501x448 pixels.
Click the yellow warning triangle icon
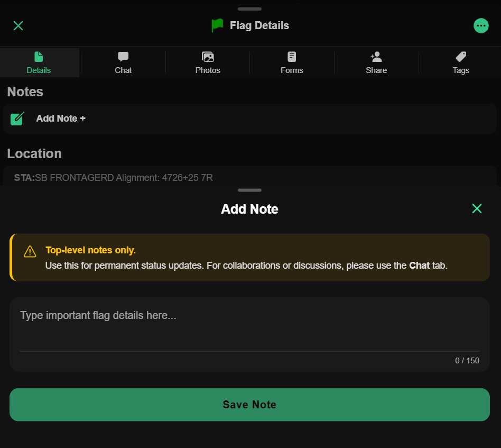coord(30,252)
